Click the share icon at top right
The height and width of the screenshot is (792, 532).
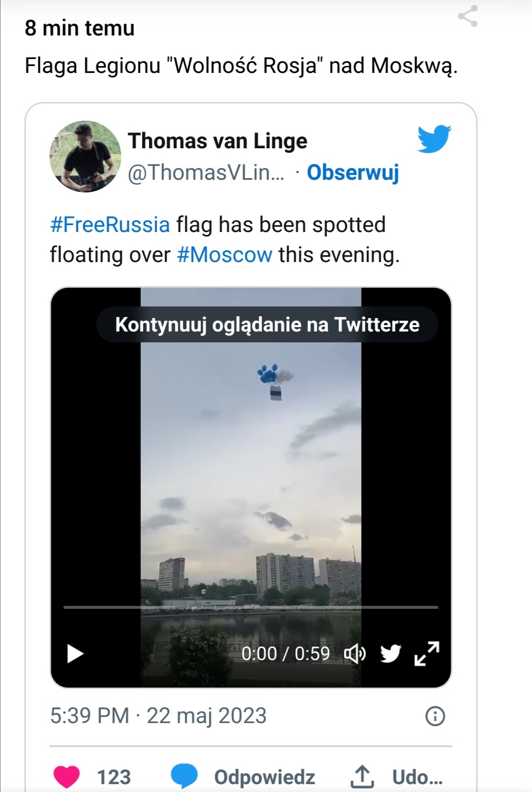[x=467, y=16]
